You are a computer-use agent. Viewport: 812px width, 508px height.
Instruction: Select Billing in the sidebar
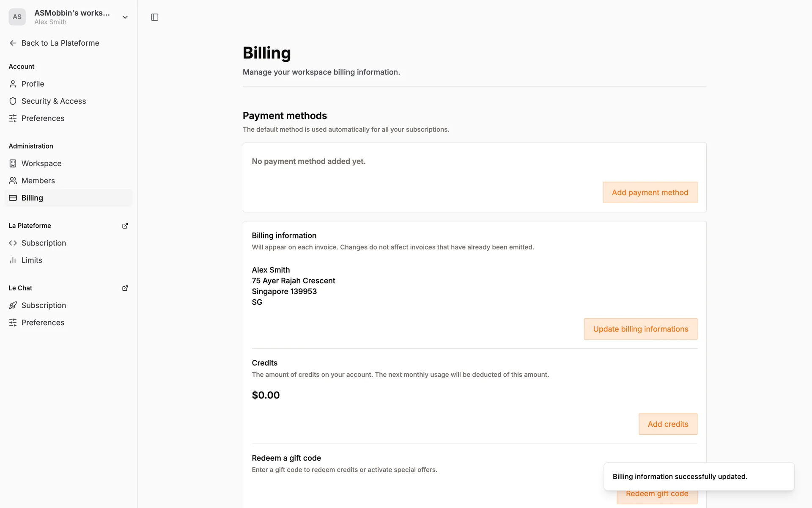click(32, 198)
